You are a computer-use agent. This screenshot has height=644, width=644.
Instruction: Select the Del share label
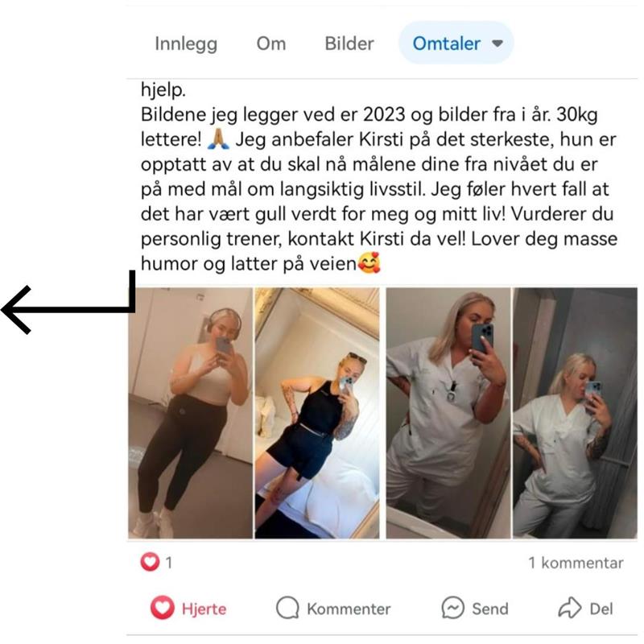[601, 609]
